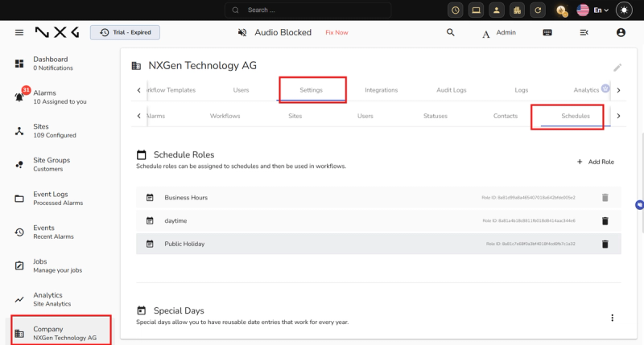644x345 pixels.
Task: Delete the Public Holiday role
Action: [605, 244]
